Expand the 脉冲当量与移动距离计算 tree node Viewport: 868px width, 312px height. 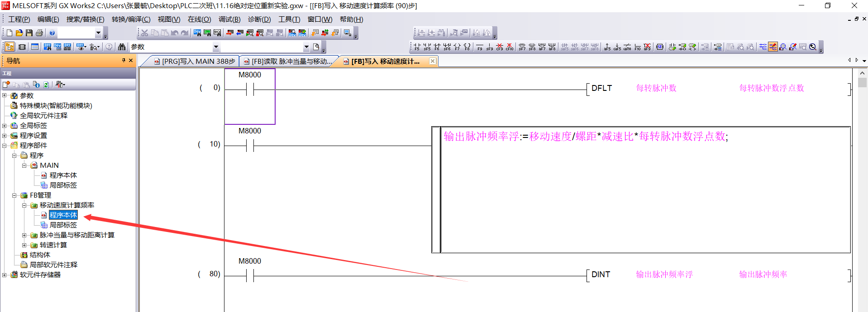pos(24,235)
